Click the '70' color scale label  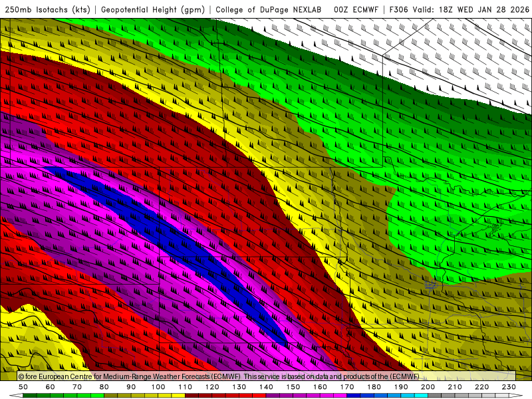tap(77, 387)
